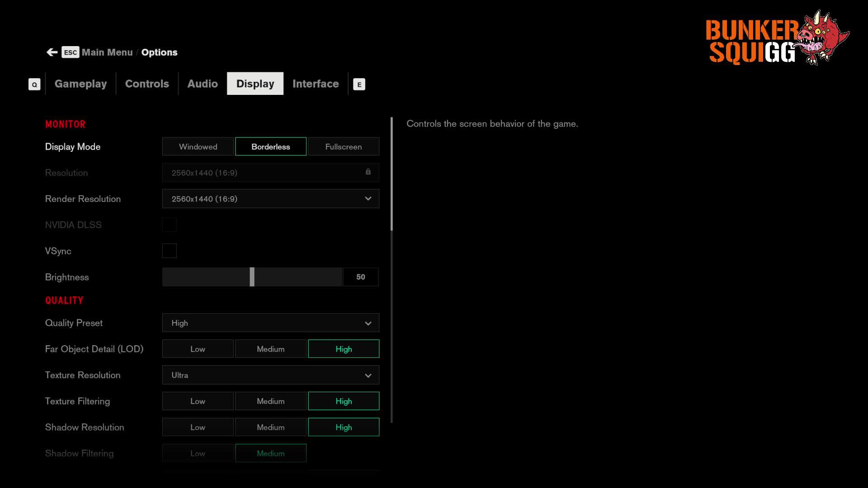Click the Brightness slider handle

(252, 277)
